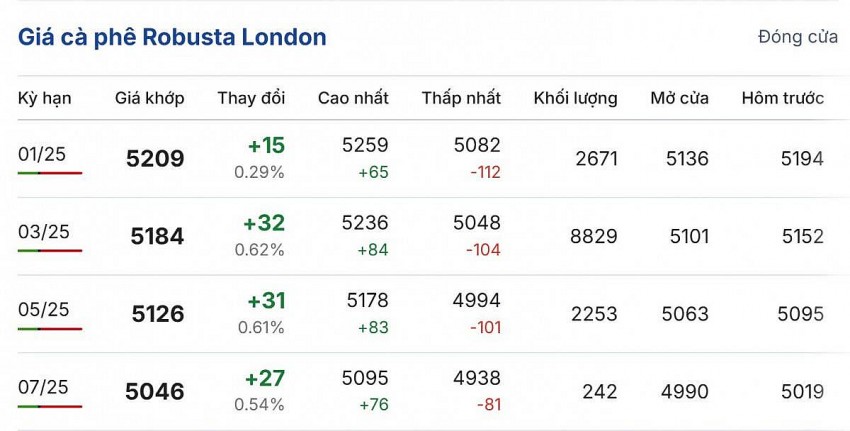Sort by the Cao nhất column header
850x431 pixels.
[x=353, y=98]
